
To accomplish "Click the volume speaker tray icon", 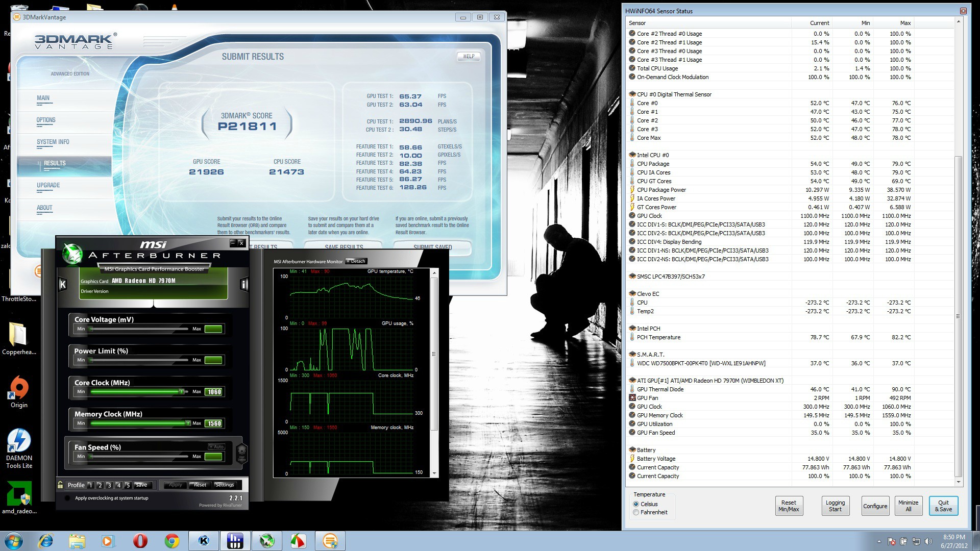I will tap(928, 541).
